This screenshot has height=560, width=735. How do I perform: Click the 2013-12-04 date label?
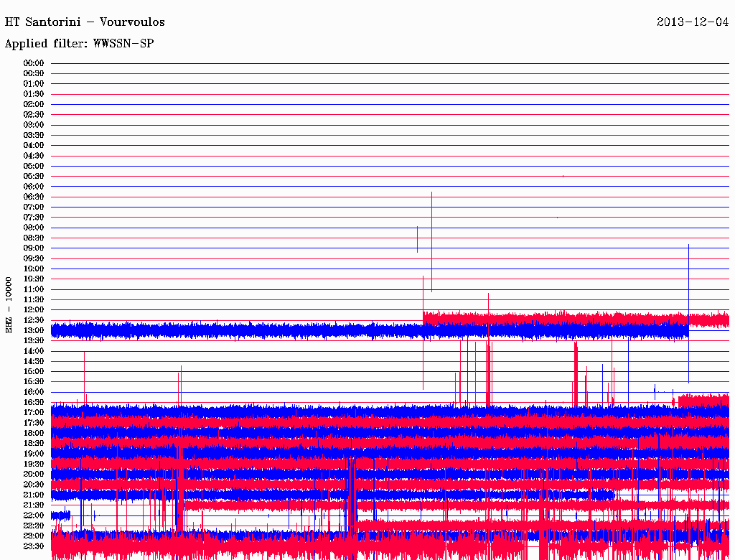[x=692, y=22]
